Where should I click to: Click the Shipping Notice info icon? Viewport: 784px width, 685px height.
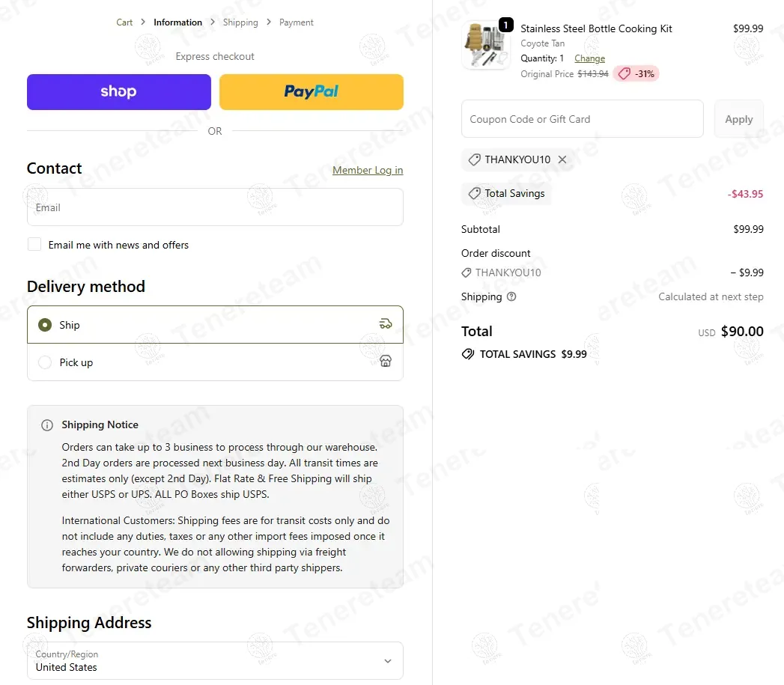point(47,425)
